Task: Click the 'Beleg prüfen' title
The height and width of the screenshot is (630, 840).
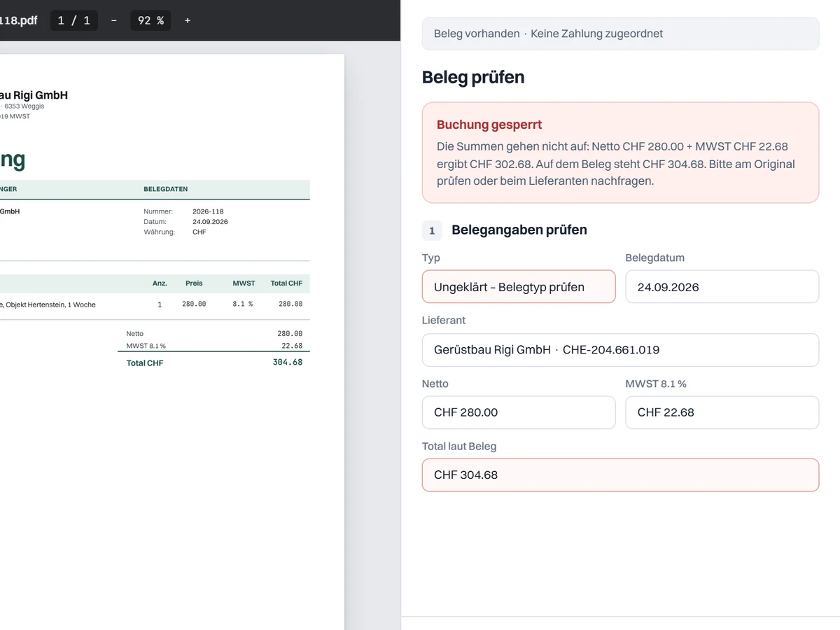Action: point(473,77)
